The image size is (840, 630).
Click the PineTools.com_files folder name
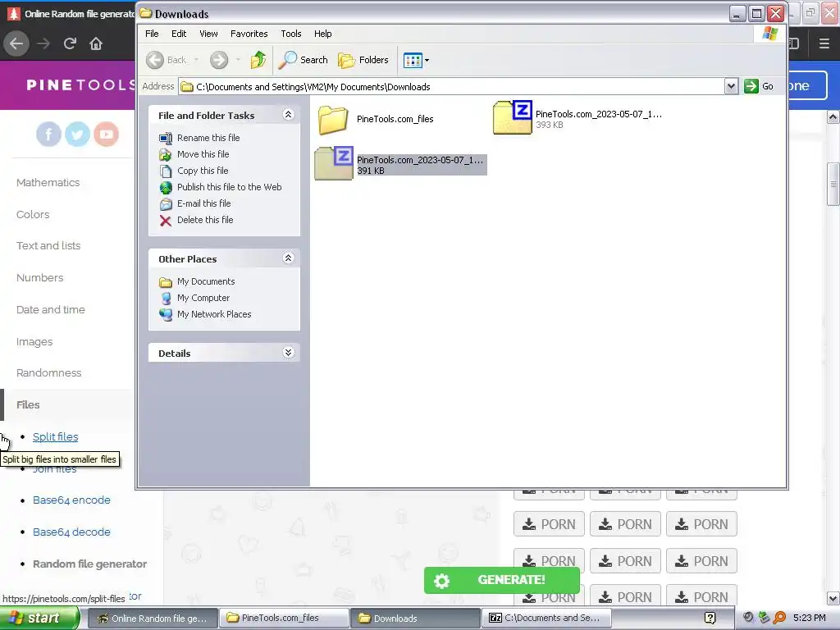(x=395, y=119)
